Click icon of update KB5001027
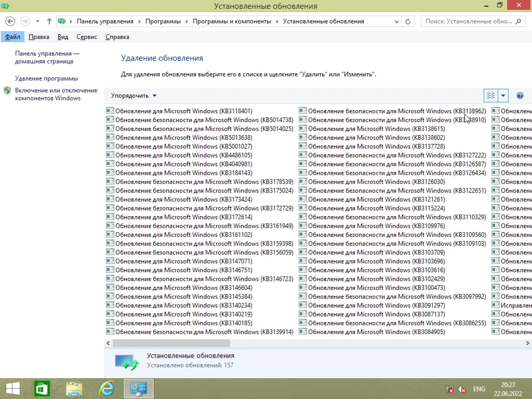Screen dimensions: 532x399 tap(110, 146)
